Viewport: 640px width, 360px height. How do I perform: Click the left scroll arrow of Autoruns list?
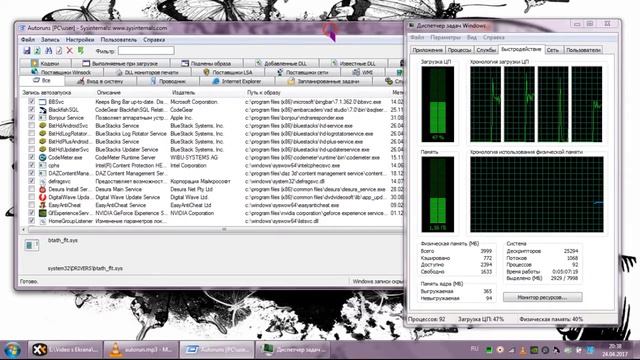pos(24,230)
